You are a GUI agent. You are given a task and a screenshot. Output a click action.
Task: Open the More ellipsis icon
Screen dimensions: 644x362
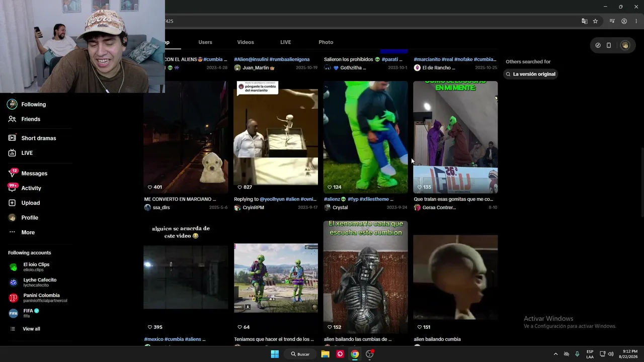click(x=12, y=232)
